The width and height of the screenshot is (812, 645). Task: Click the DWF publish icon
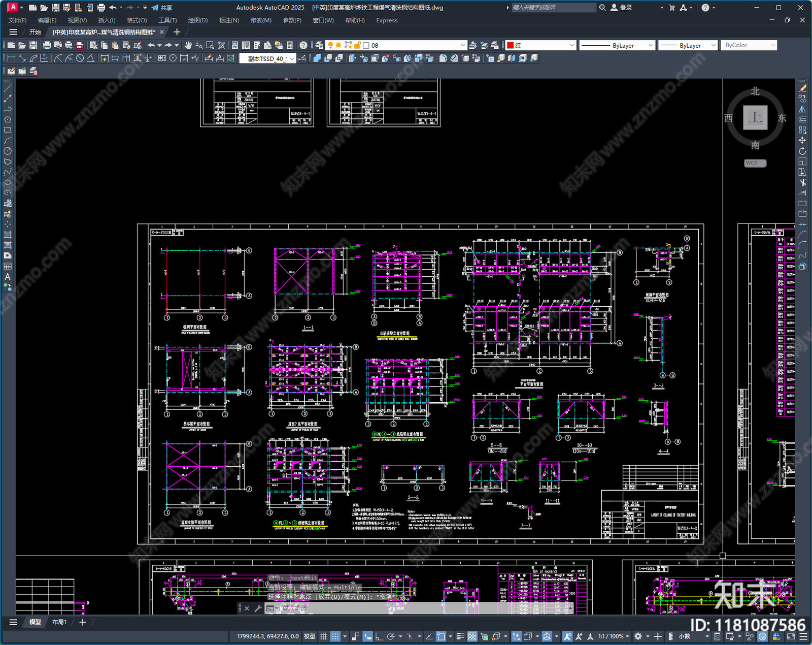point(80,45)
